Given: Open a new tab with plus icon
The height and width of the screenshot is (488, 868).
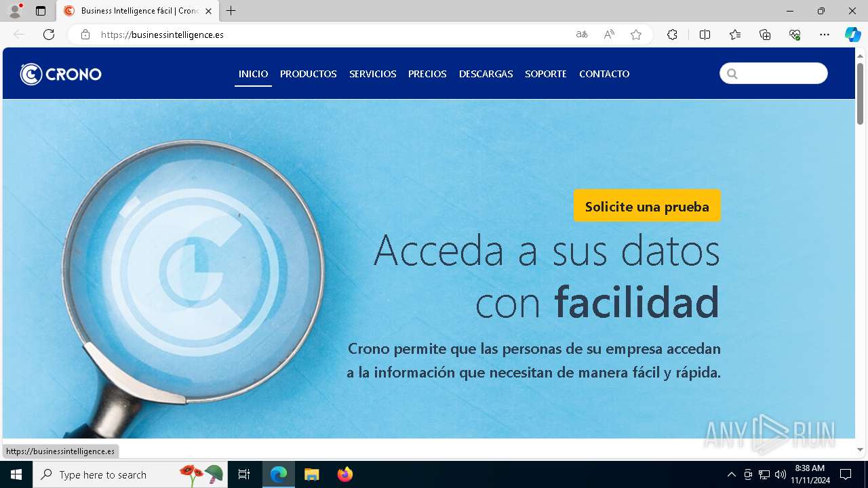Looking at the screenshot, I should click(231, 11).
